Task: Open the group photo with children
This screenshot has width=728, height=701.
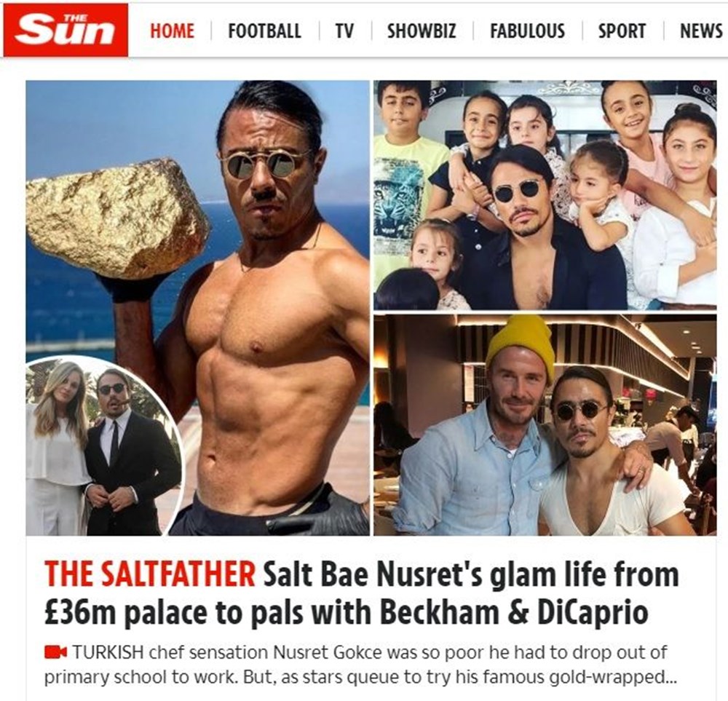Action: coord(545,195)
